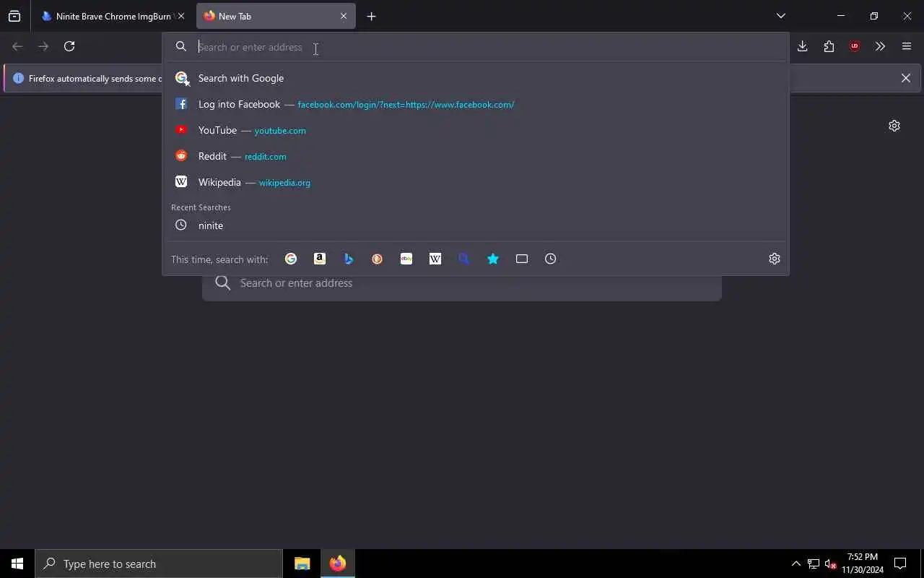Close the Ninite tab

(x=181, y=16)
